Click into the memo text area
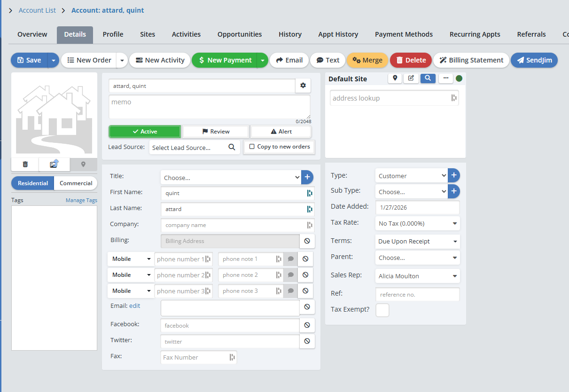569x392 pixels. pyautogui.click(x=209, y=107)
